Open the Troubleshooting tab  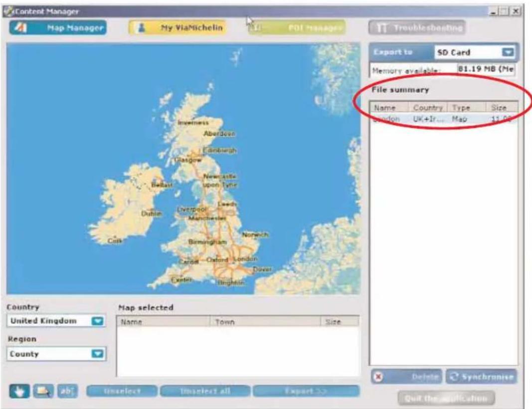[x=417, y=27]
